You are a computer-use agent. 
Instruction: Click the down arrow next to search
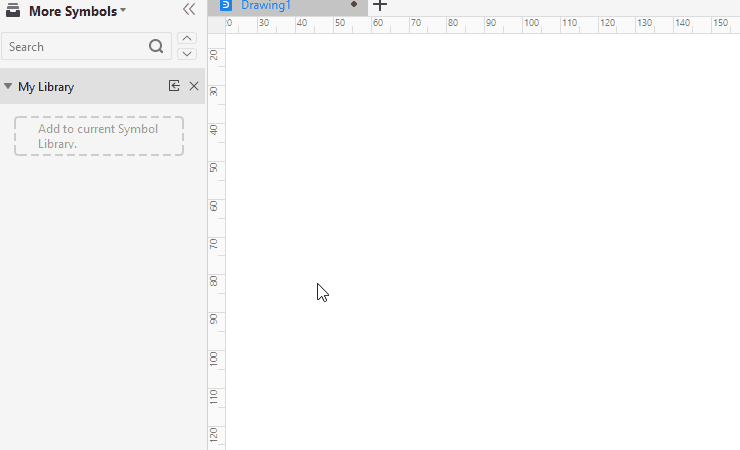coord(187,54)
